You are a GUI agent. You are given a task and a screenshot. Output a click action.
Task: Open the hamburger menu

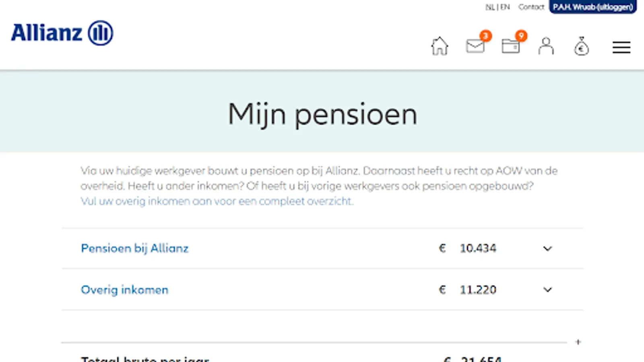pyautogui.click(x=621, y=47)
